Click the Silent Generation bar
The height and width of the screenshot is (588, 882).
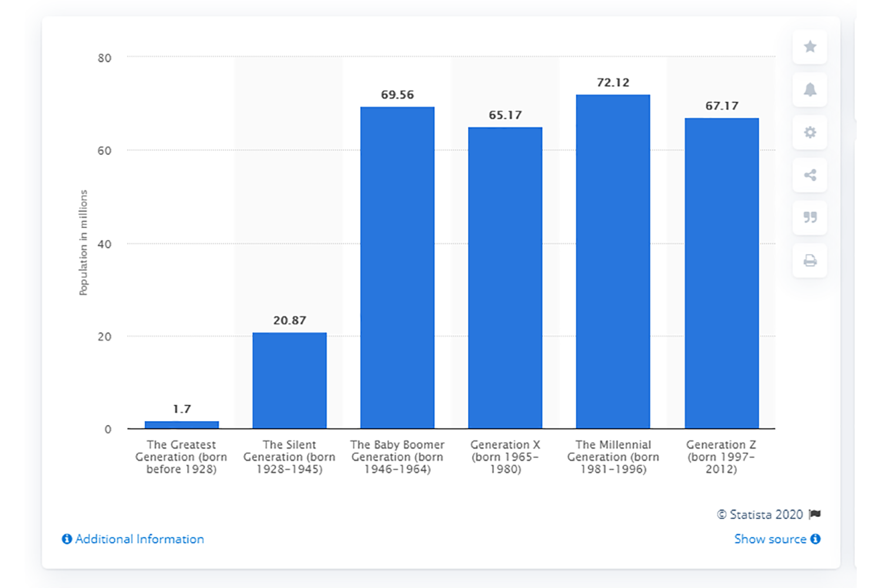coord(290,379)
